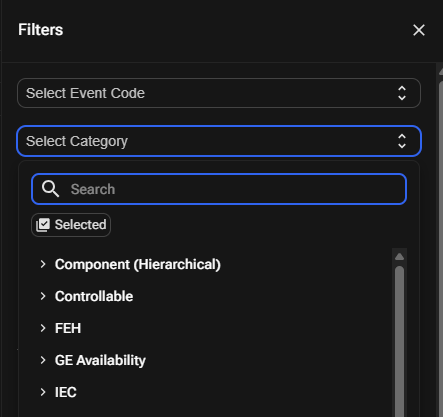
Task: Click the Event Code up-down arrows icon
Action: 402,93
